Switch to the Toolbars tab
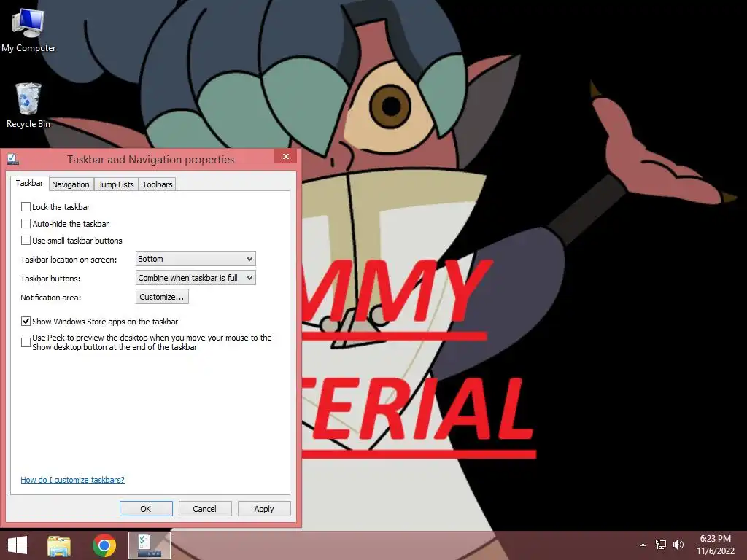 pos(158,184)
